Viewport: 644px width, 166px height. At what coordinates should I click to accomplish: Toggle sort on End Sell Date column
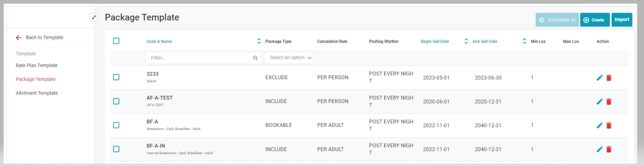coord(524,41)
